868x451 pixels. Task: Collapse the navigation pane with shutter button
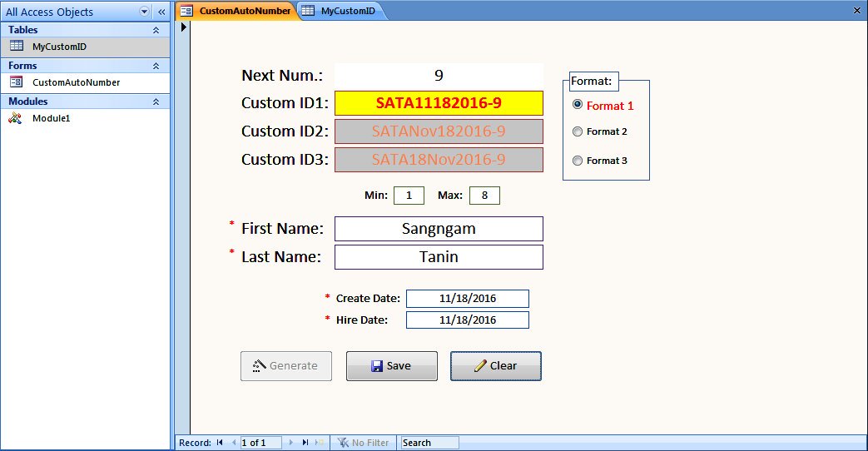click(161, 12)
